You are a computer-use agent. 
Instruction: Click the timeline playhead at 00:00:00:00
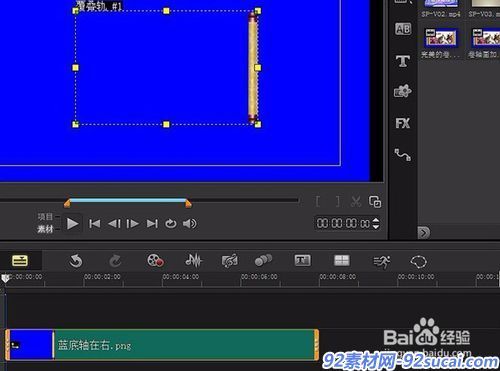tap(5, 278)
